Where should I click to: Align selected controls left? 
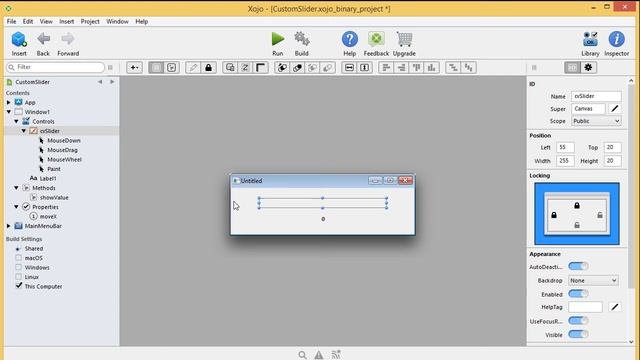[x=386, y=68]
